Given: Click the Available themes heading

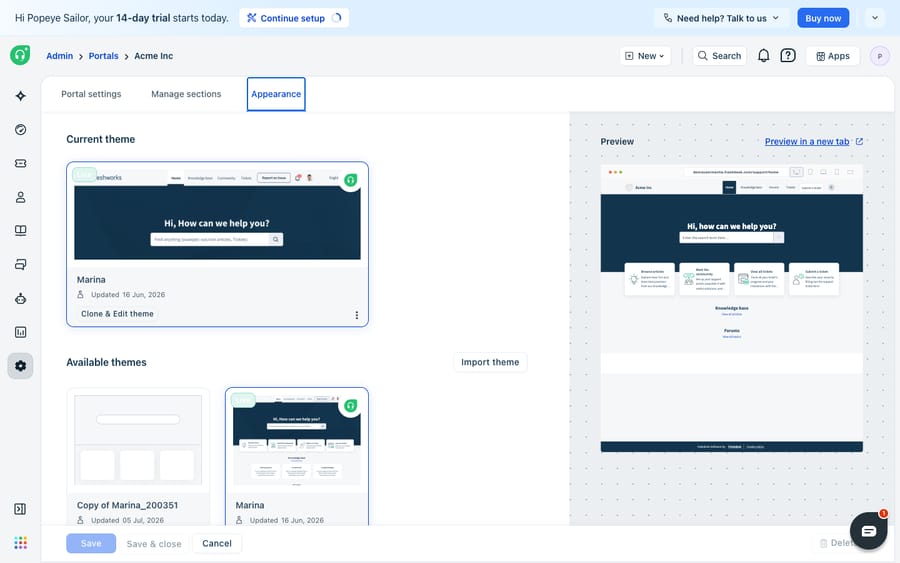Looking at the screenshot, I should (106, 363).
